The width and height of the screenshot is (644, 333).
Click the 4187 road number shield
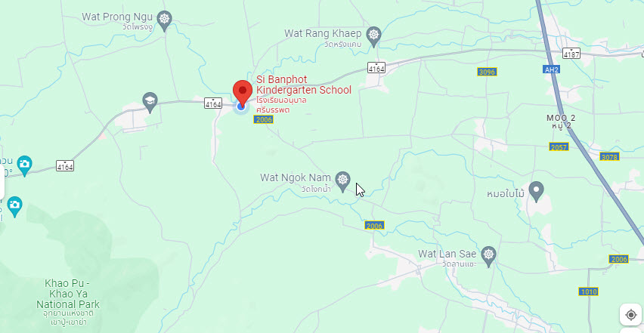coord(571,54)
